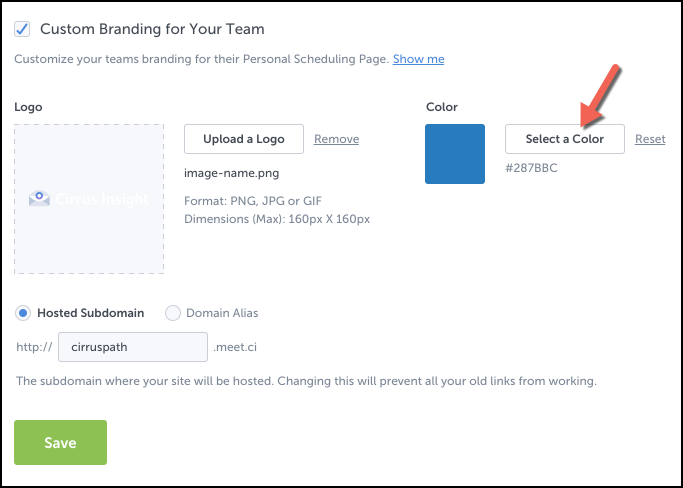Remove the uploaded logo
The height and width of the screenshot is (488, 683).
(336, 139)
